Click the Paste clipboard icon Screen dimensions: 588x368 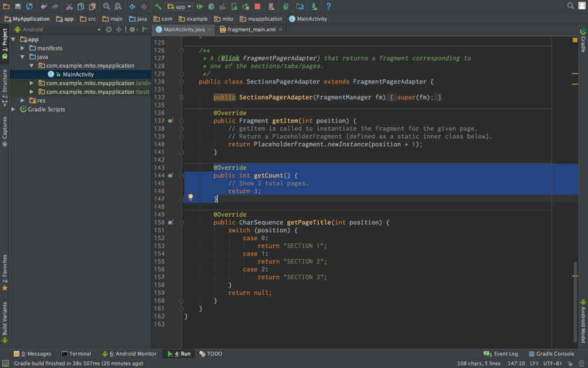[x=92, y=6]
